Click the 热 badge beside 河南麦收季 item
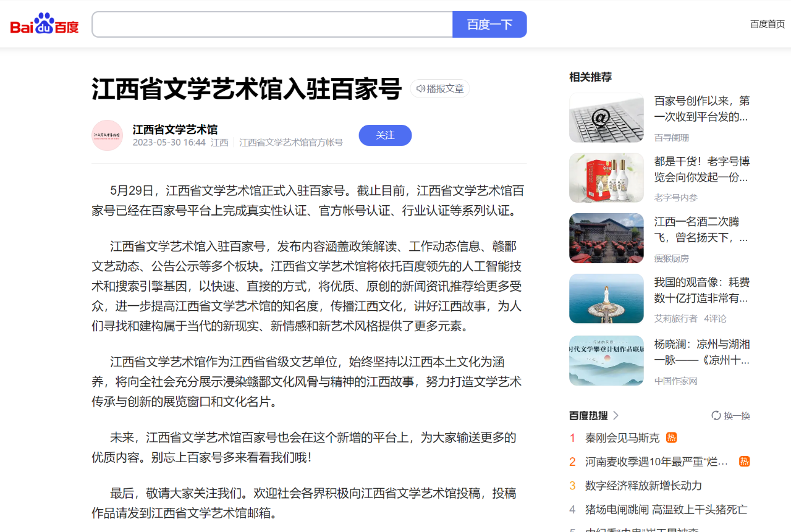This screenshot has height=532, width=791. click(x=744, y=461)
